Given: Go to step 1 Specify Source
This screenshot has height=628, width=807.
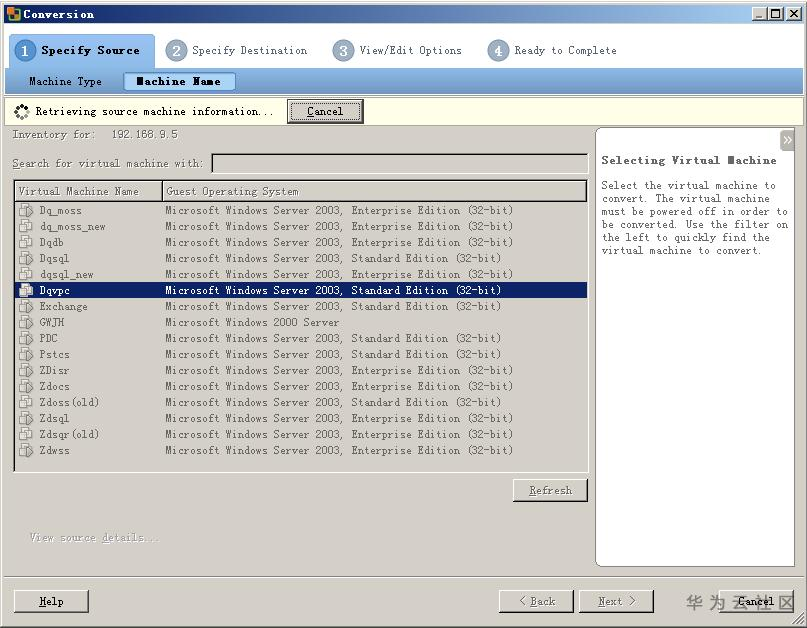Looking at the screenshot, I should tap(82, 50).
